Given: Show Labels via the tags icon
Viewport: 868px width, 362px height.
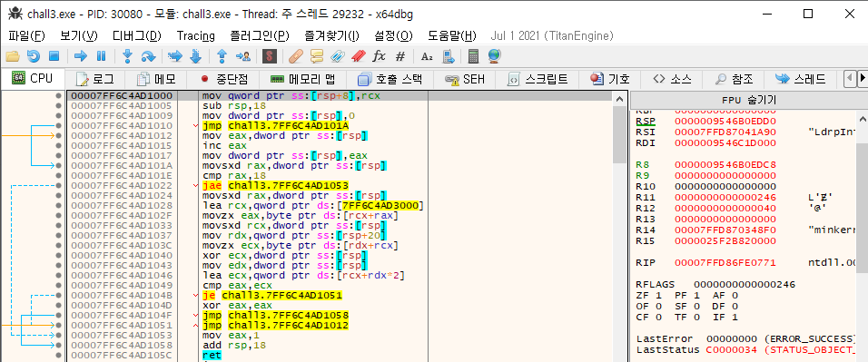Looking at the screenshot, I should 338,56.
